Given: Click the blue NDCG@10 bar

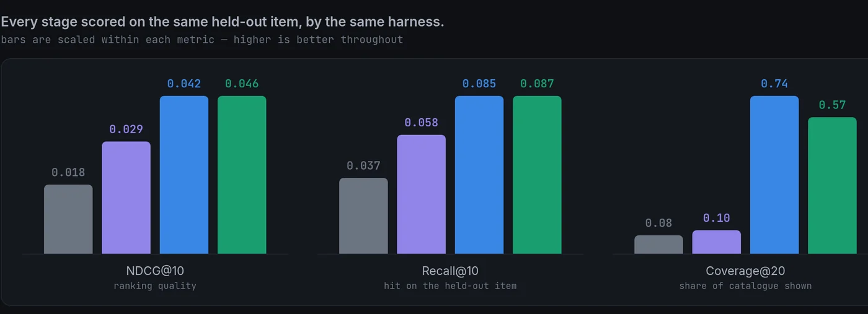Looking at the screenshot, I should point(184,175).
